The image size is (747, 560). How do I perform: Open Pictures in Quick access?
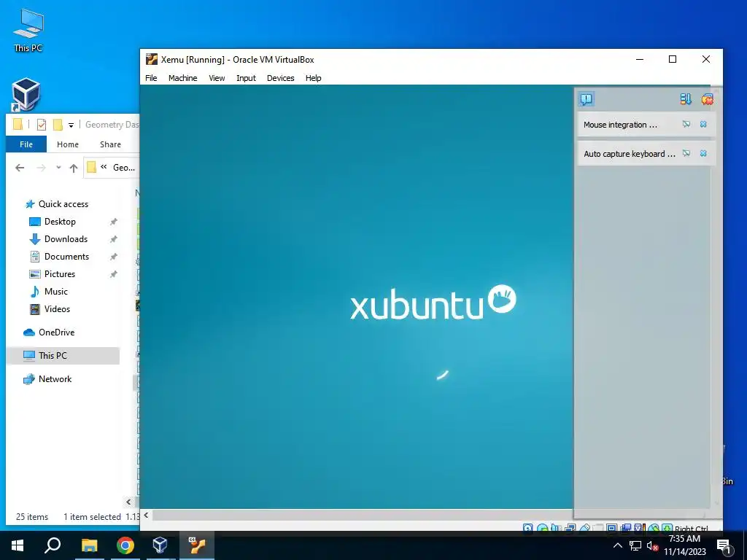[60, 274]
